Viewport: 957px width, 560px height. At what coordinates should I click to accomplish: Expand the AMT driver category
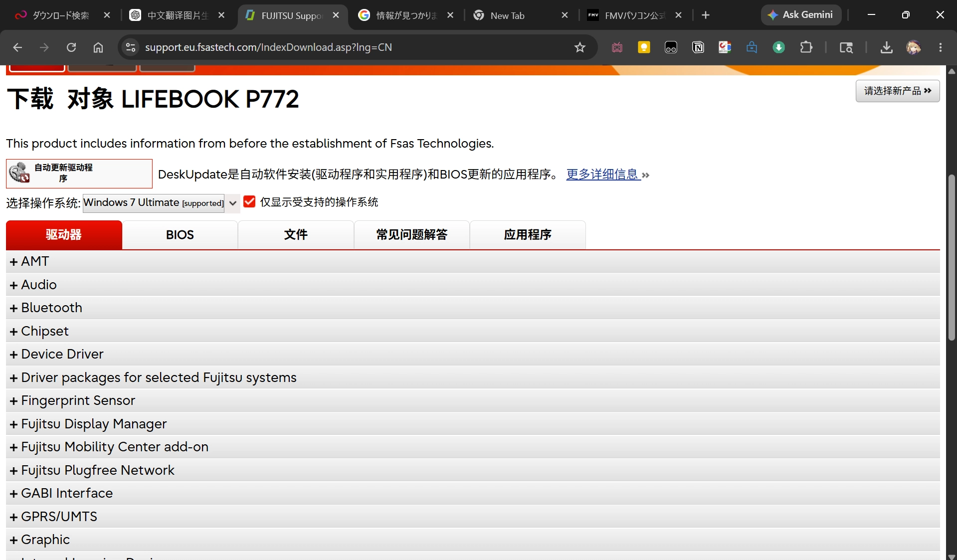[473, 261]
